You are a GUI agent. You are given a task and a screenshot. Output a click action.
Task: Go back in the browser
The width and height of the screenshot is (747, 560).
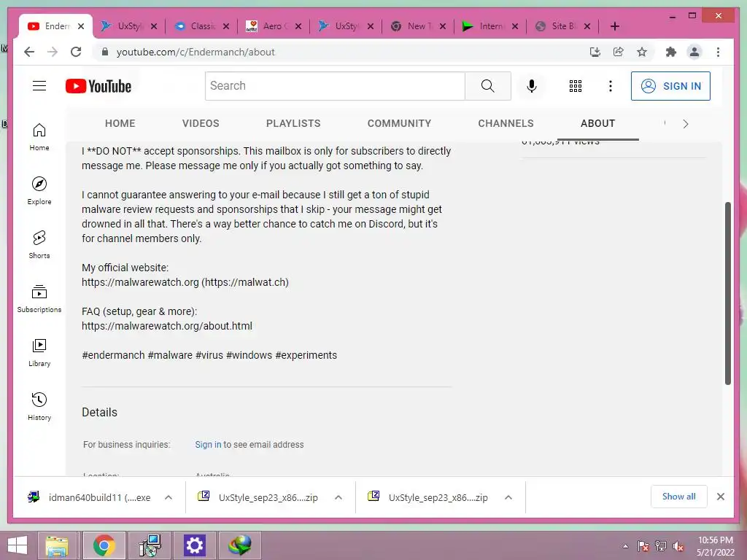point(29,52)
